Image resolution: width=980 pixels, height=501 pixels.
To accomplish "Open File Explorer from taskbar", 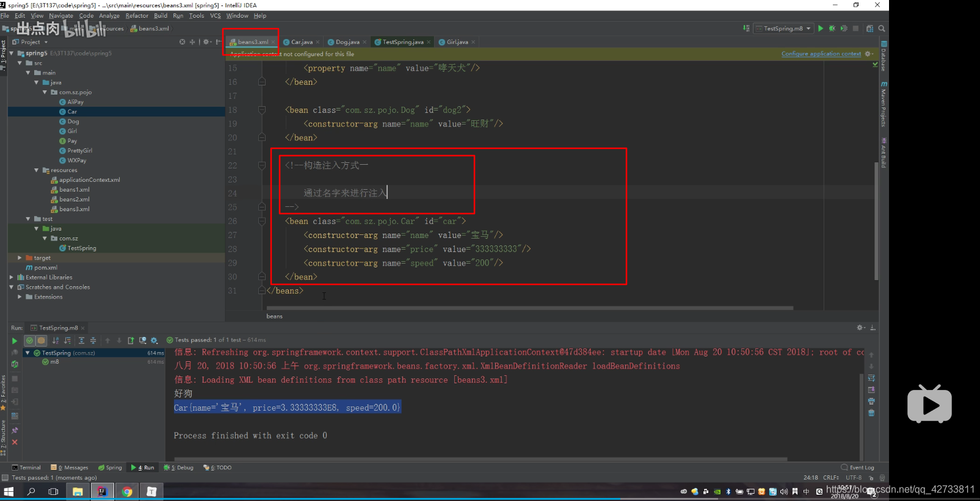I will 78,492.
